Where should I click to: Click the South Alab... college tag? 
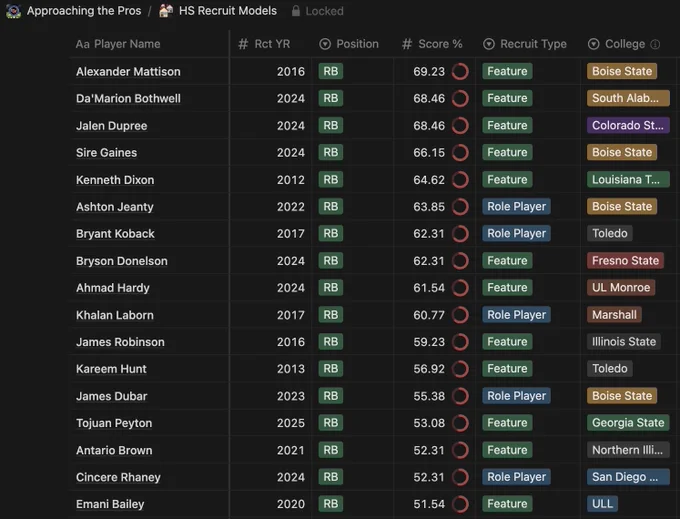click(x=628, y=98)
